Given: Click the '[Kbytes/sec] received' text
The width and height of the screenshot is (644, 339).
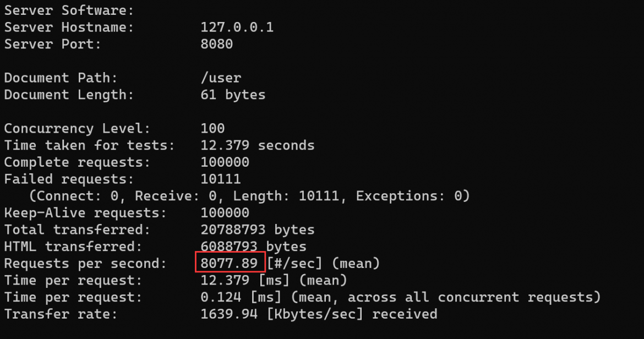Looking at the screenshot, I should point(352,314).
